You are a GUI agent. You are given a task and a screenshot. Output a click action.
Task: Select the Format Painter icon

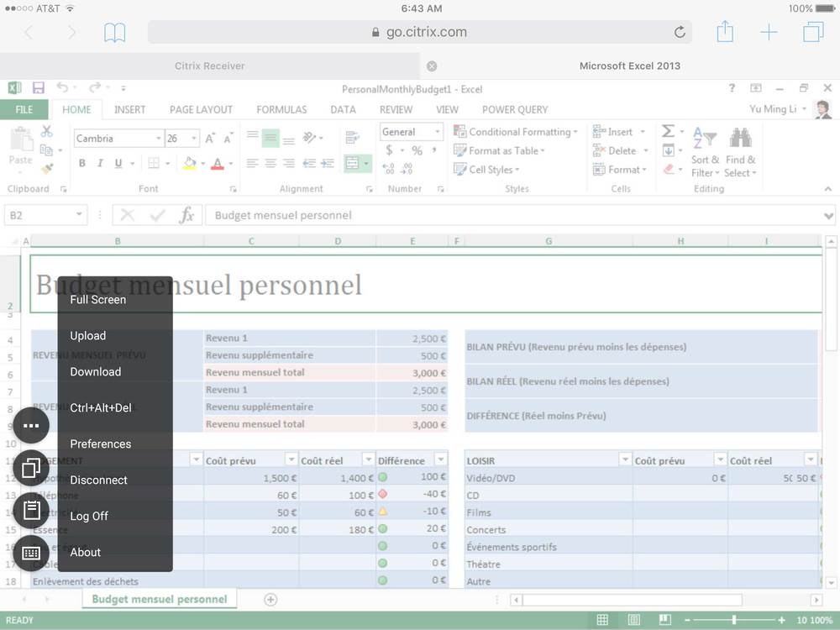click(46, 166)
